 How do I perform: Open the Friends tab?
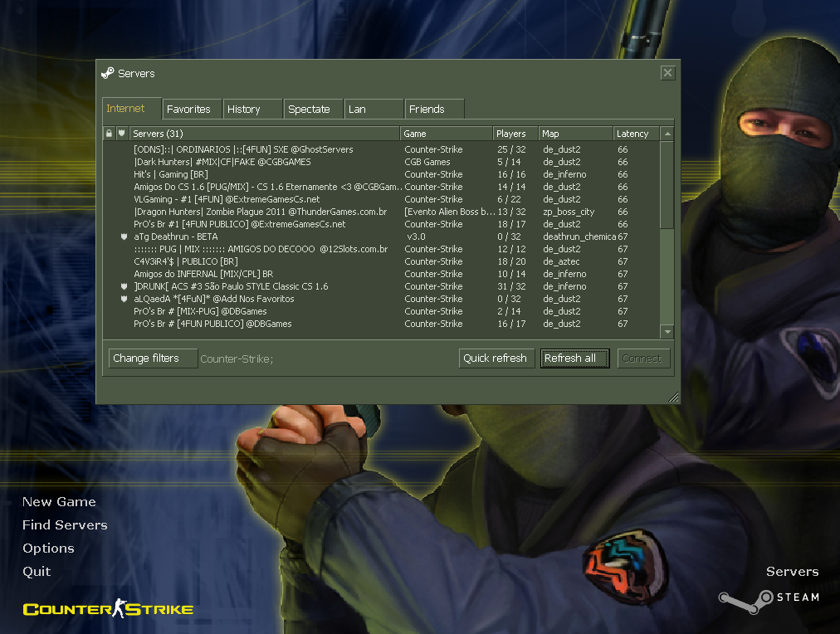pyautogui.click(x=434, y=110)
